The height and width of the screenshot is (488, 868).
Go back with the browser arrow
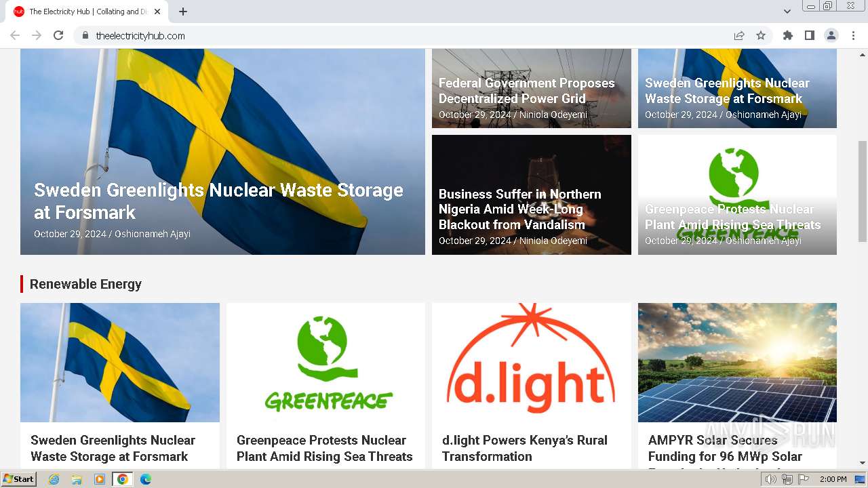coord(15,35)
